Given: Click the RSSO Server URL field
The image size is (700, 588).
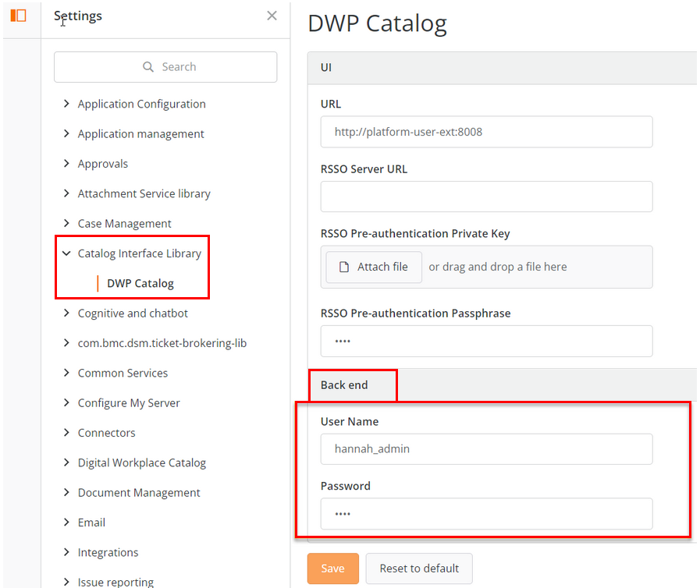Looking at the screenshot, I should coord(487,197).
